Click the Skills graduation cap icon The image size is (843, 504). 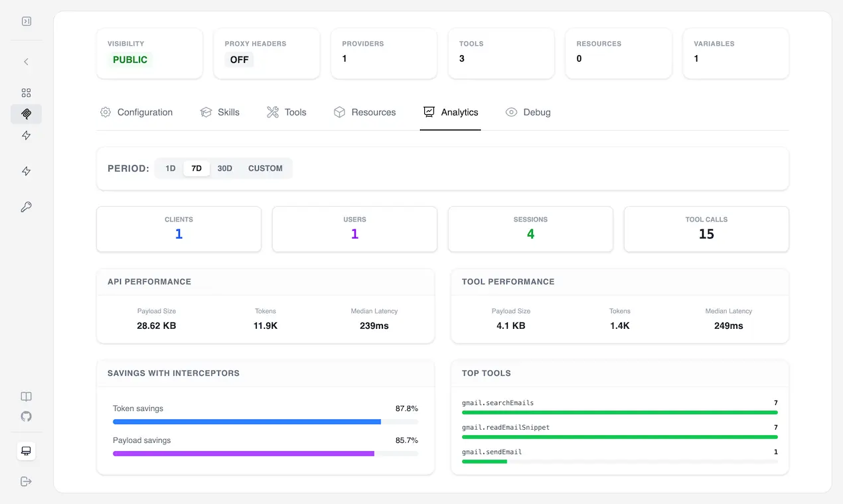click(x=206, y=112)
